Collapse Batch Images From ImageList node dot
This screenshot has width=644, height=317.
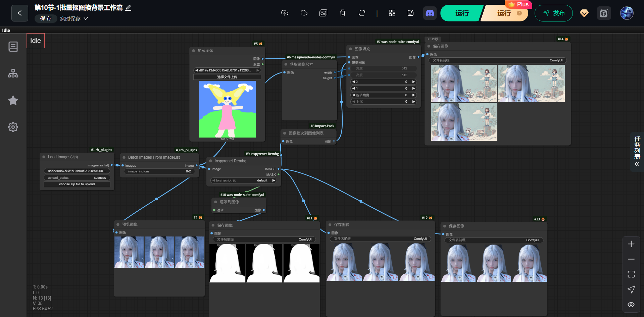[x=124, y=157]
